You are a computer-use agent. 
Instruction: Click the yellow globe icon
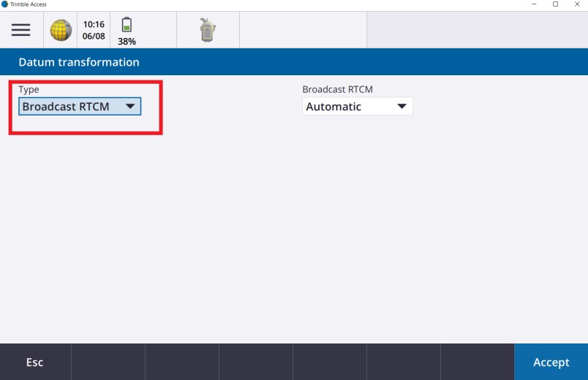61,30
